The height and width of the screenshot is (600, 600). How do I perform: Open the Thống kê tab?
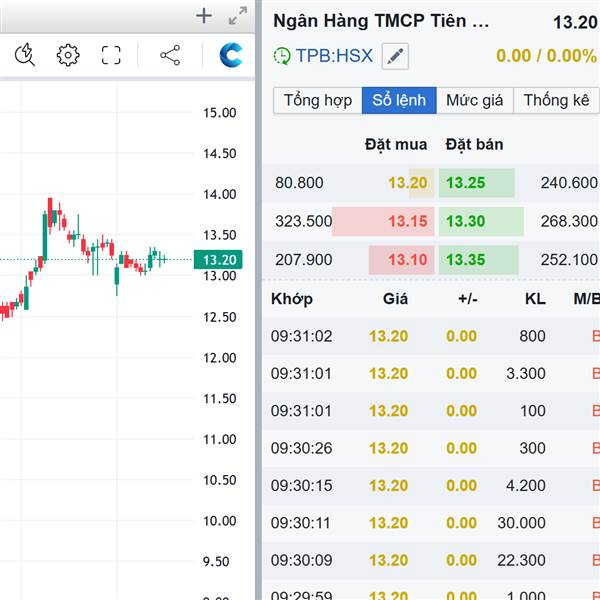[556, 100]
